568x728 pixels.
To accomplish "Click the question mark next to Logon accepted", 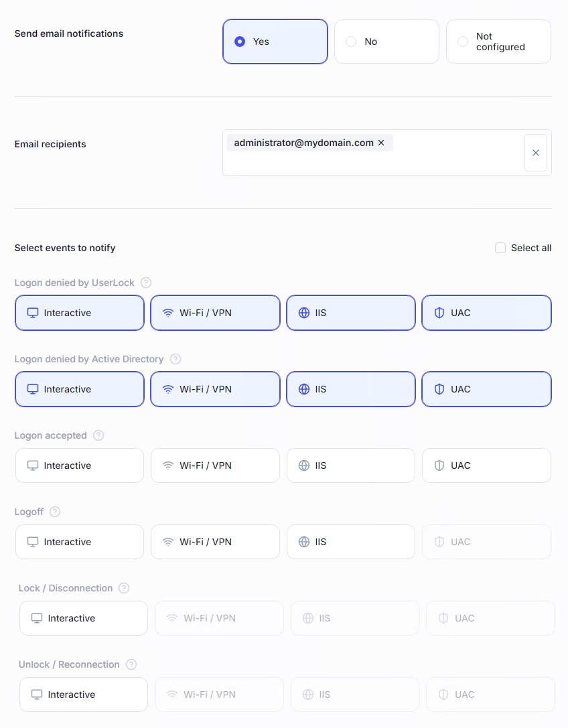I will coord(98,435).
